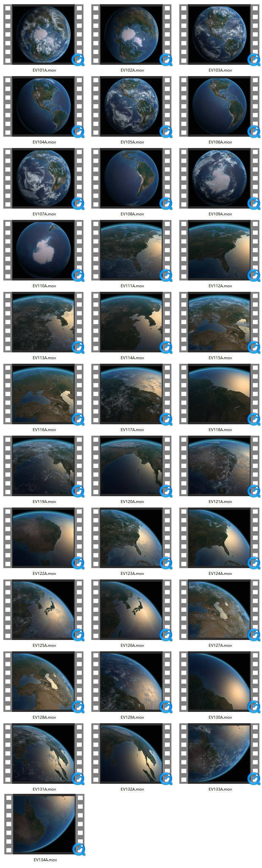Image resolution: width=262 pixels, height=868 pixels.
Task: Click the EV113A.mov thumbnail
Action: [43, 322]
